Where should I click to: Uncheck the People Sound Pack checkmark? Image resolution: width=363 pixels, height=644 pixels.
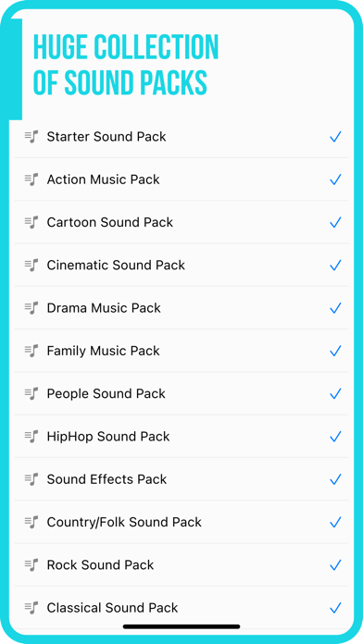click(x=335, y=394)
